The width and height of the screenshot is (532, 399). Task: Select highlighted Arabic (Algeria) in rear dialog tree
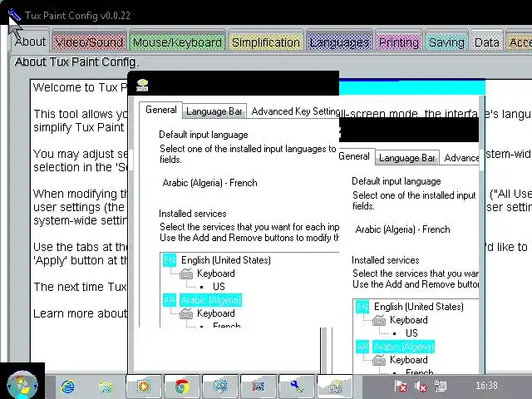403,347
